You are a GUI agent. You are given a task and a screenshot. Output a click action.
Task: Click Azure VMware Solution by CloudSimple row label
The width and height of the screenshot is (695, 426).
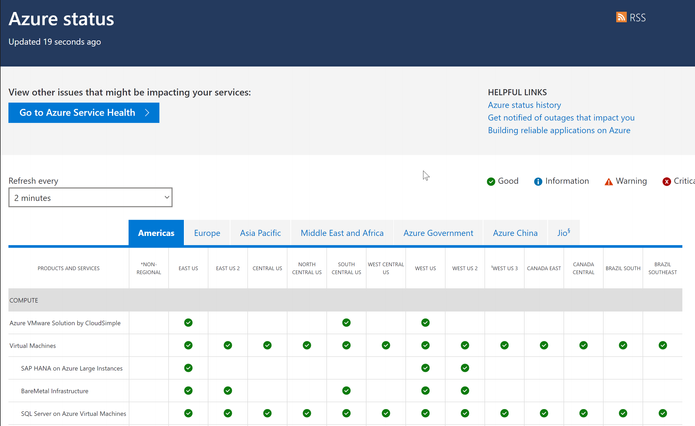point(65,323)
